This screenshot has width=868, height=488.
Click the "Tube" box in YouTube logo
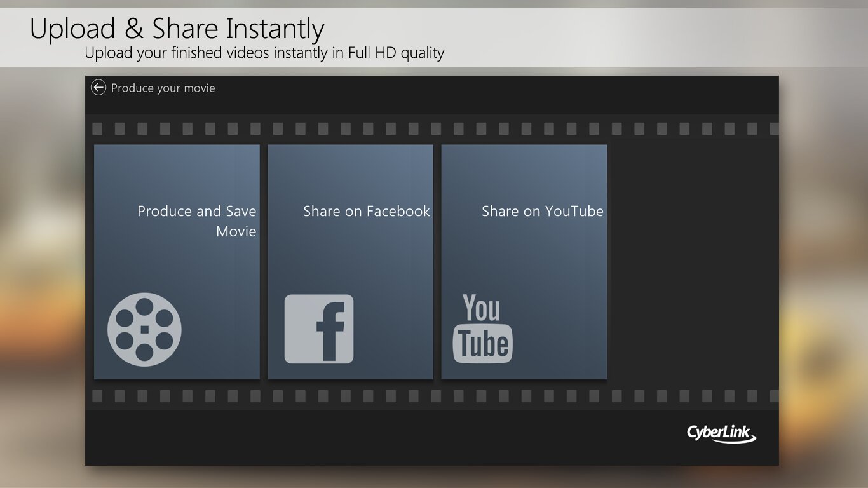[x=482, y=344]
